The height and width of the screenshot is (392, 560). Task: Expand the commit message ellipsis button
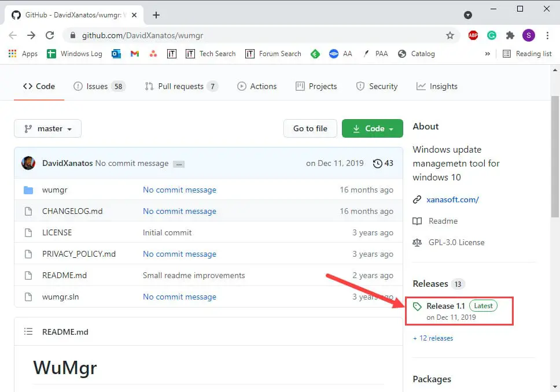(x=179, y=164)
